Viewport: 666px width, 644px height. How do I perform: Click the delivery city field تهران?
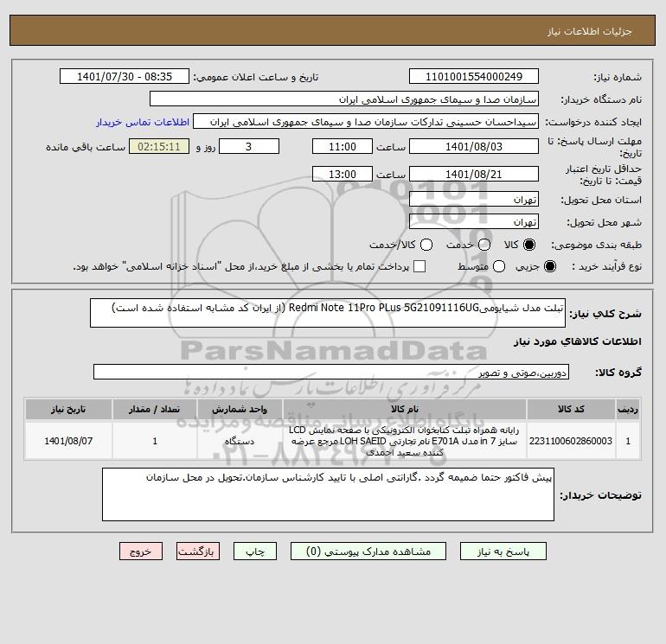tap(474, 221)
